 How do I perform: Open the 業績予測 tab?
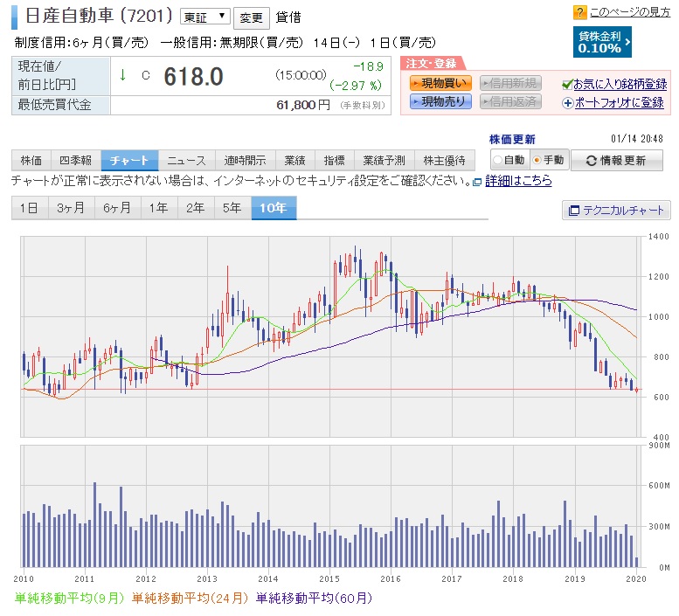coord(385,161)
